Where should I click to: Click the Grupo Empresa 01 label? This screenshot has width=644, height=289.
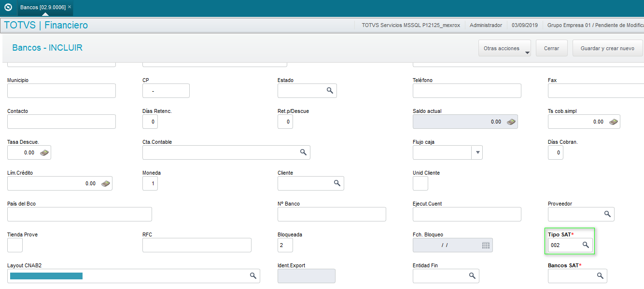[595, 25]
